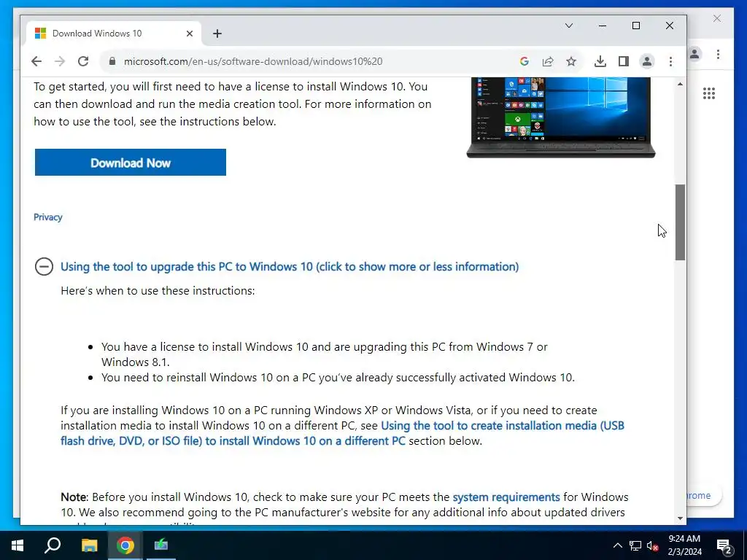Open the Windows Start menu
747x560 pixels.
[x=18, y=545]
